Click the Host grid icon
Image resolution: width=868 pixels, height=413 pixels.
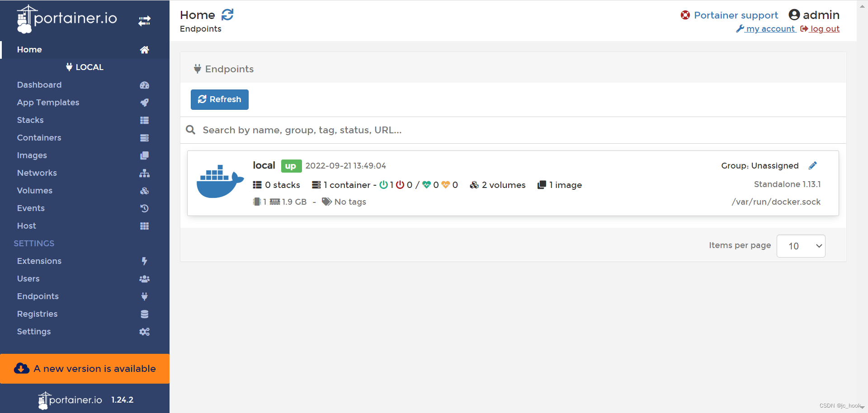point(144,226)
